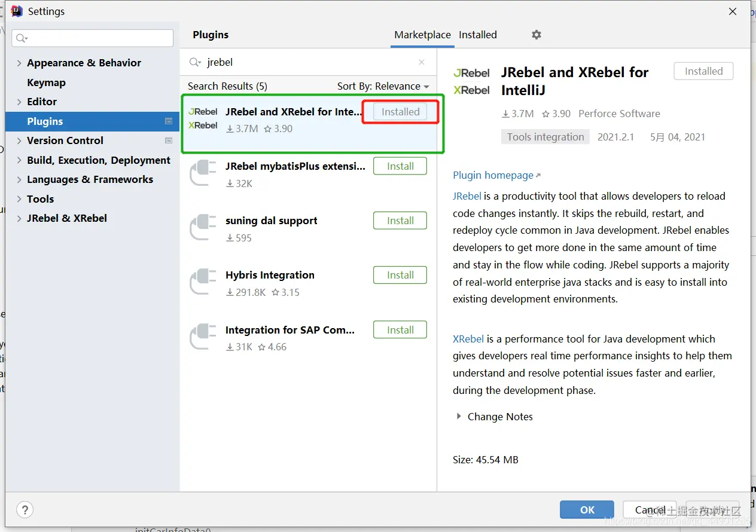Focus the settings search field
The image size is (756, 532).
pos(92,38)
